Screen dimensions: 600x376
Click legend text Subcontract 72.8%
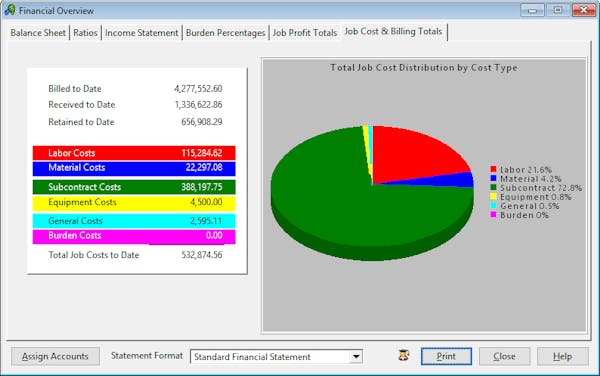541,188
